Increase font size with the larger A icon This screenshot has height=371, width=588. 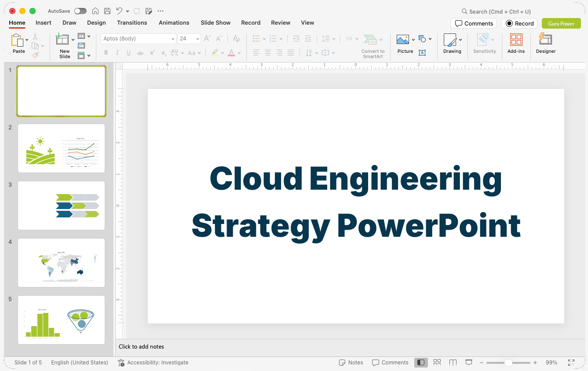coord(207,39)
